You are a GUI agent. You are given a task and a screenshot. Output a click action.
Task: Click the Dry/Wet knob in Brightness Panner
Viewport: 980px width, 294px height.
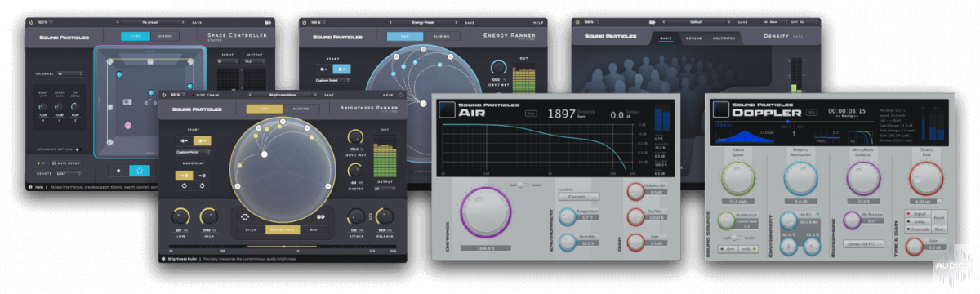coord(355,138)
